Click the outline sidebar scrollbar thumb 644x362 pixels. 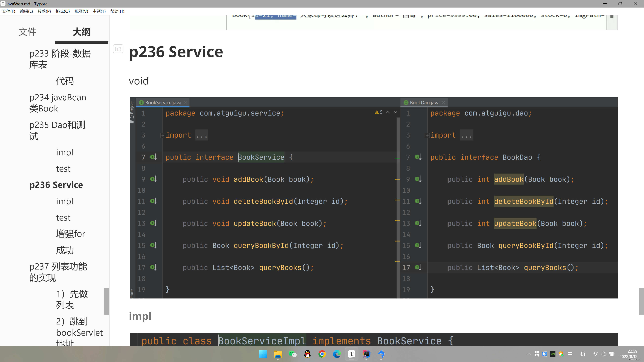tap(106, 301)
